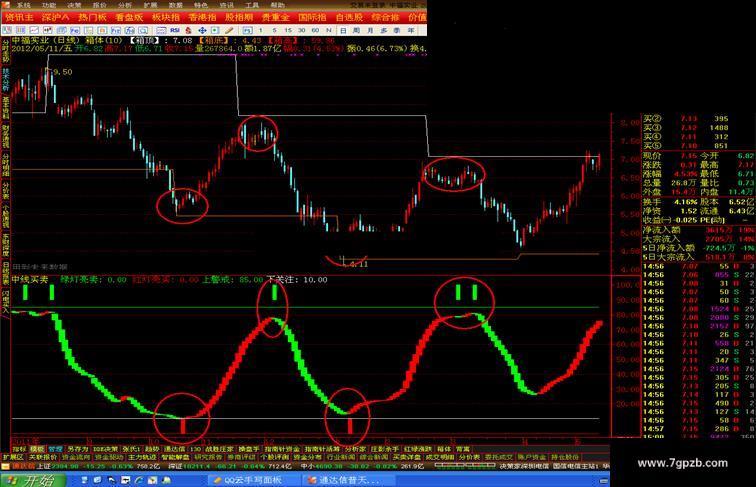Select the pencil drawing tool
This screenshot has width=756, height=487.
[229, 30]
